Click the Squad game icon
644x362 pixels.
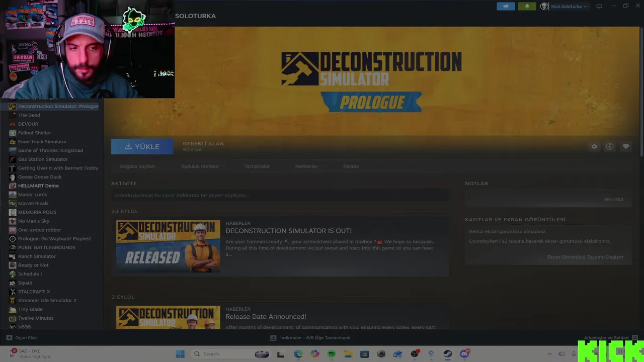(13, 283)
